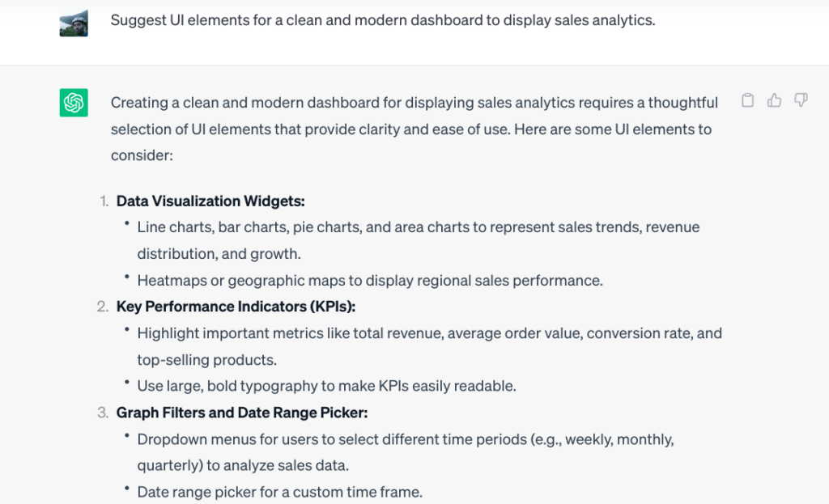Image resolution: width=829 pixels, height=504 pixels.
Task: Click the intro paragraph starting 'Creating a clean'
Action: pyautogui.click(x=414, y=103)
